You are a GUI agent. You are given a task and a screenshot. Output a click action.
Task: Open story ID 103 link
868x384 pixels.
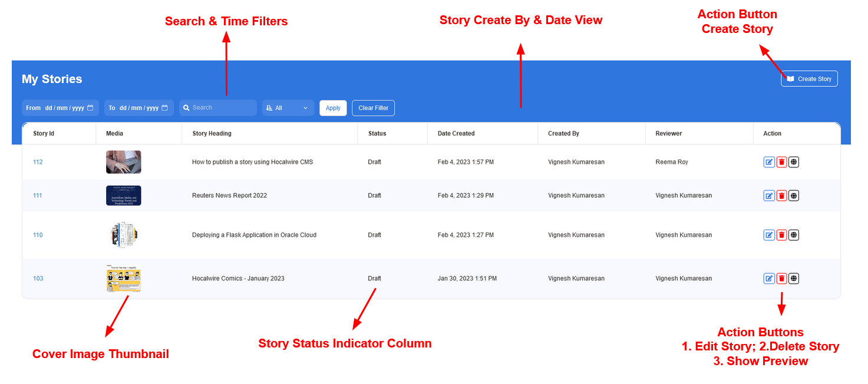tap(38, 279)
